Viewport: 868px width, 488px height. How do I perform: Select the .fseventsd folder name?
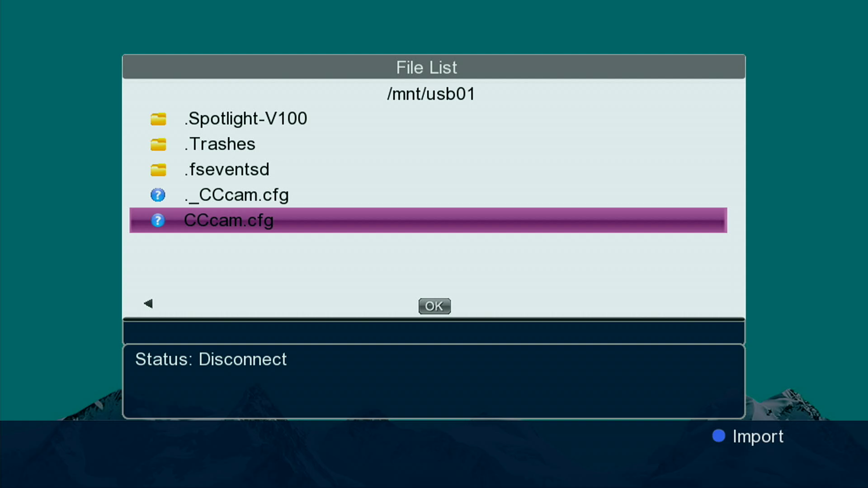[226, 169]
